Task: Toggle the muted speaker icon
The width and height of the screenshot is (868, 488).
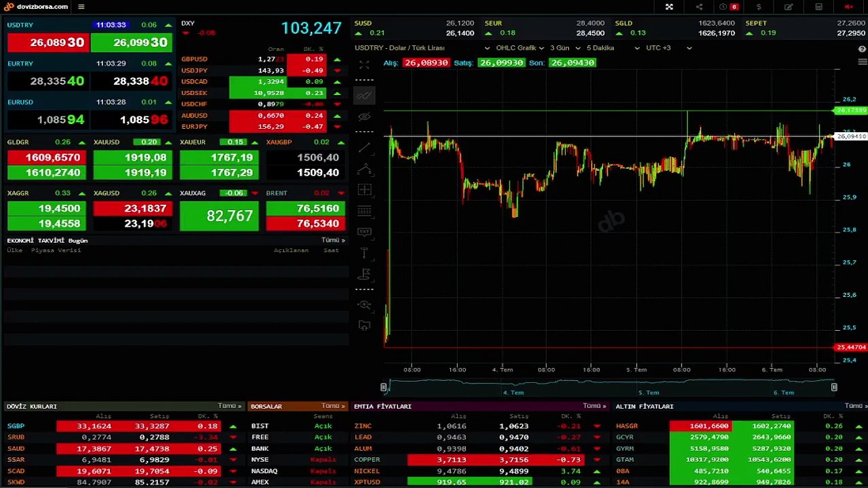Action: click(x=849, y=7)
